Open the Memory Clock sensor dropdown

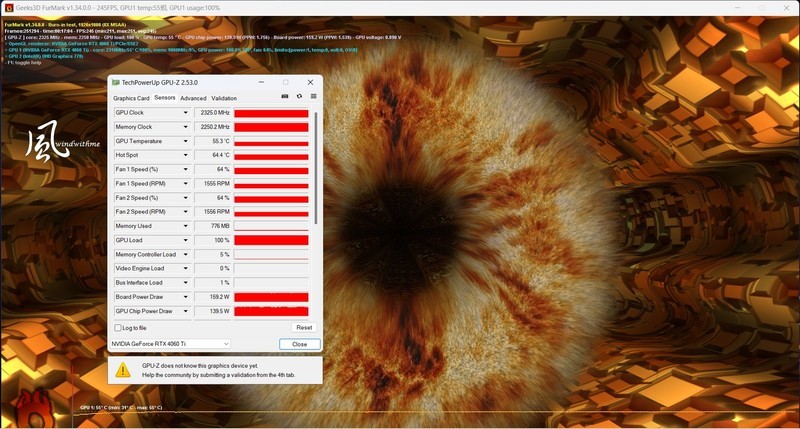(185, 127)
